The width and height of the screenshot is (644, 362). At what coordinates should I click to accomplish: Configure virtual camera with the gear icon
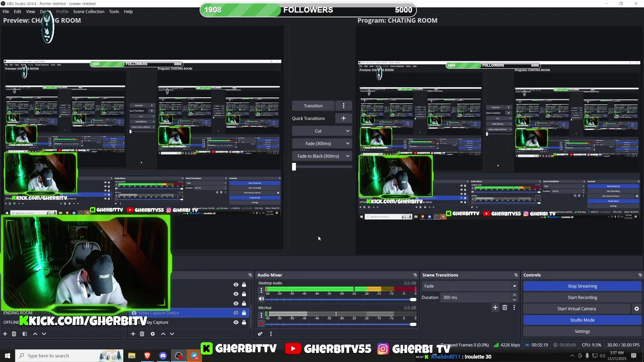(x=636, y=309)
